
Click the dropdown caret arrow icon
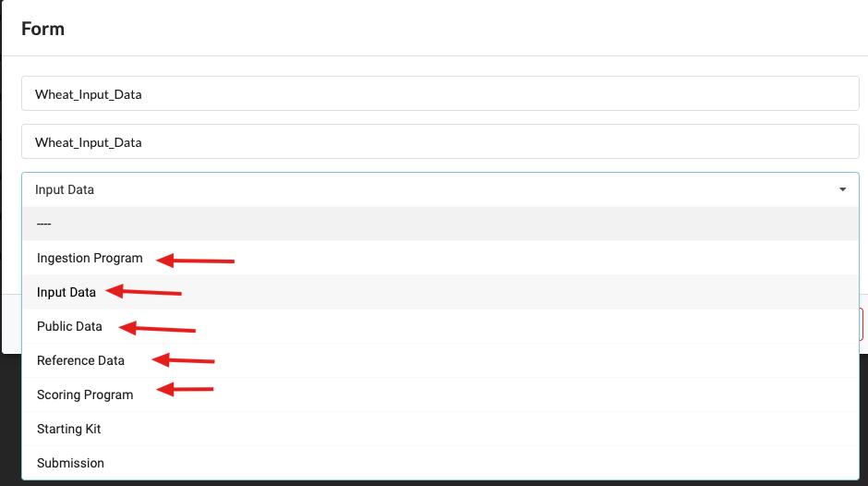coord(842,189)
